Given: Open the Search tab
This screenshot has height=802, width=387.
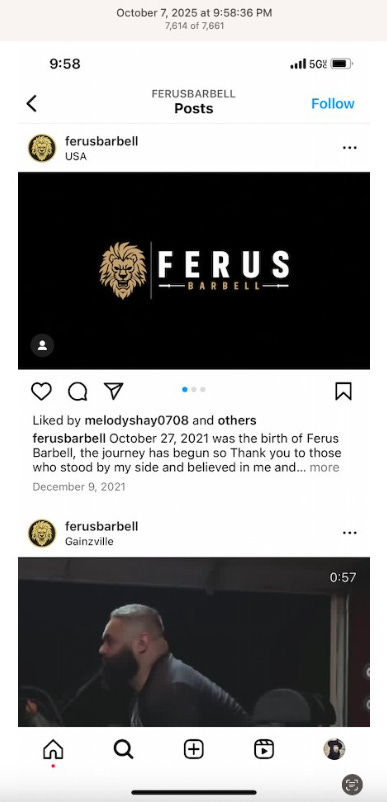Looking at the screenshot, I should 123,750.
